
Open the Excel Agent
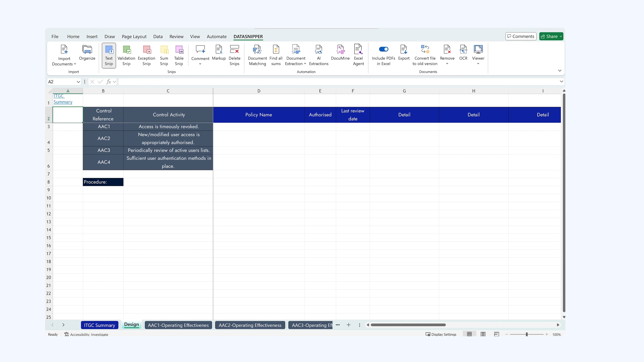[x=358, y=55]
